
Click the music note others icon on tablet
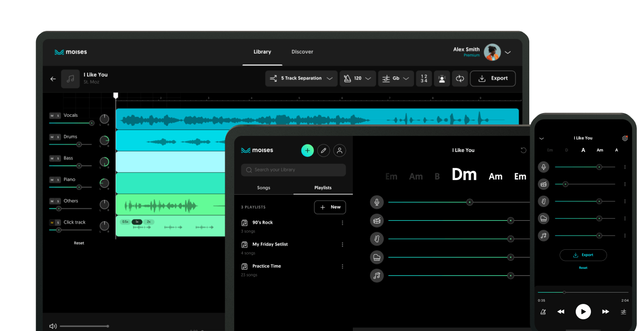[x=377, y=275]
